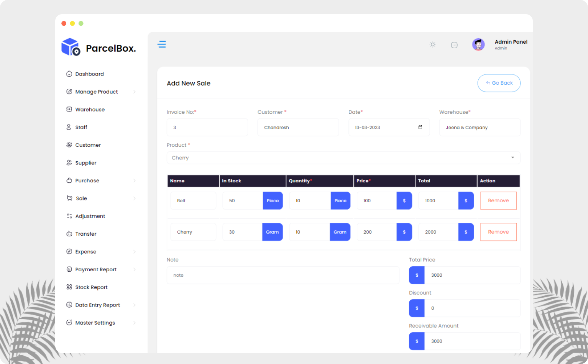Click the Gram unit button for Cherry stock
This screenshot has width=588, height=364.
(273, 232)
